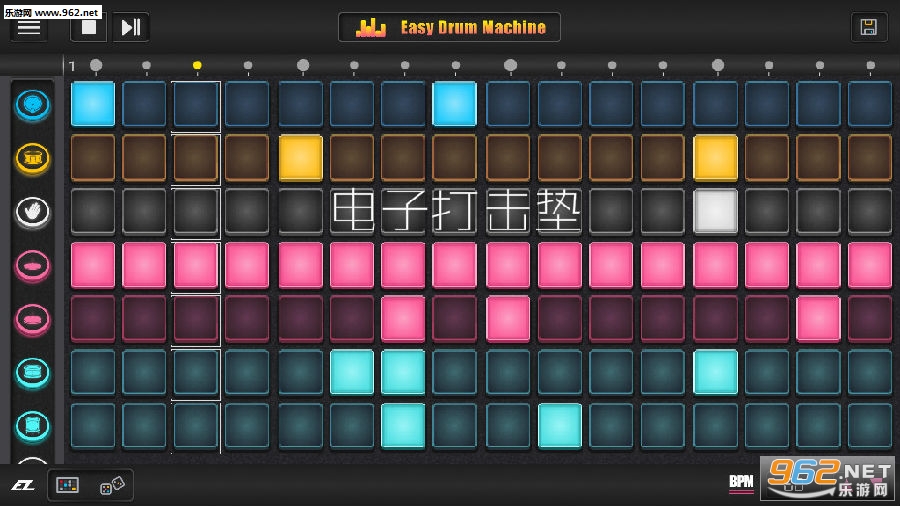Jump to the step 1 timeline marker
This screenshot has width=900, height=506.
click(x=96, y=65)
